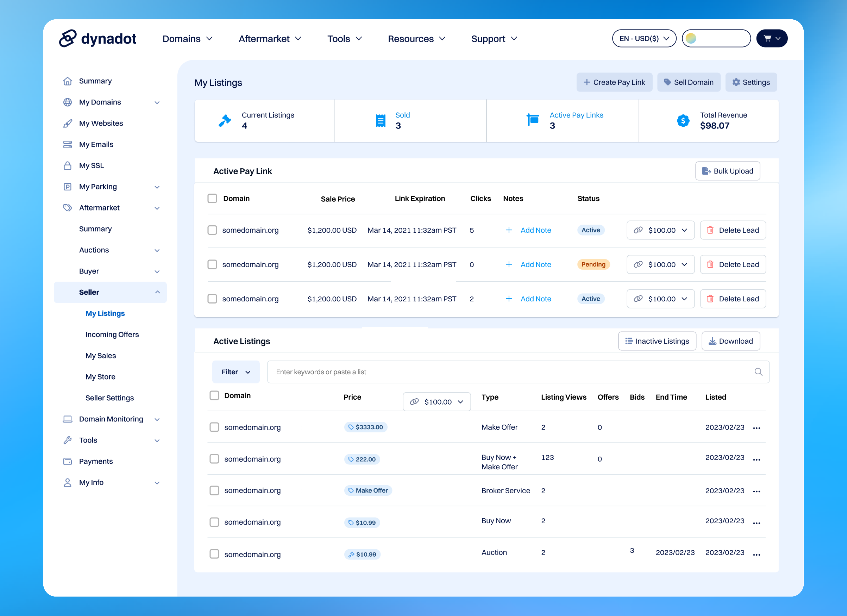Click the Active Pay Links sign icon
This screenshot has height=616, width=847.
[533, 120]
